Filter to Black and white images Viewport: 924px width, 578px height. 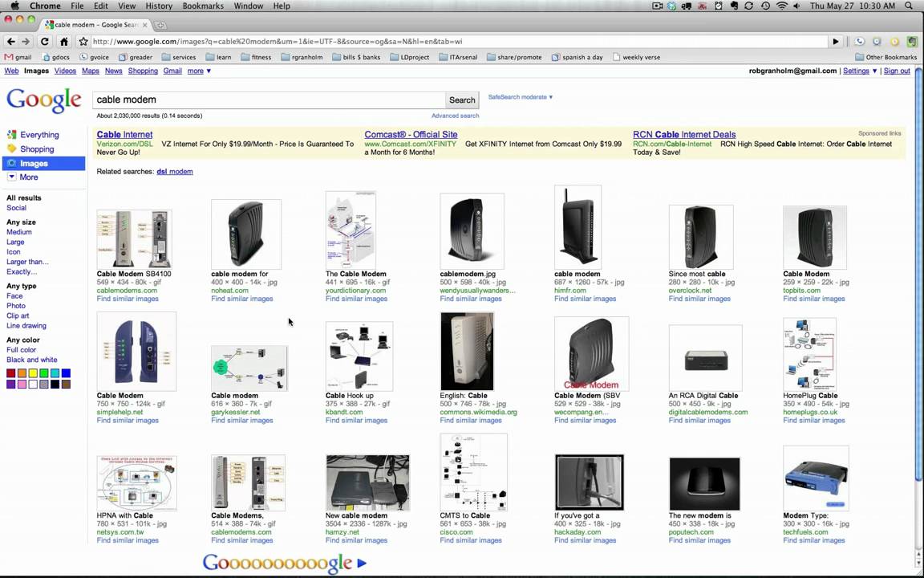[x=32, y=360]
